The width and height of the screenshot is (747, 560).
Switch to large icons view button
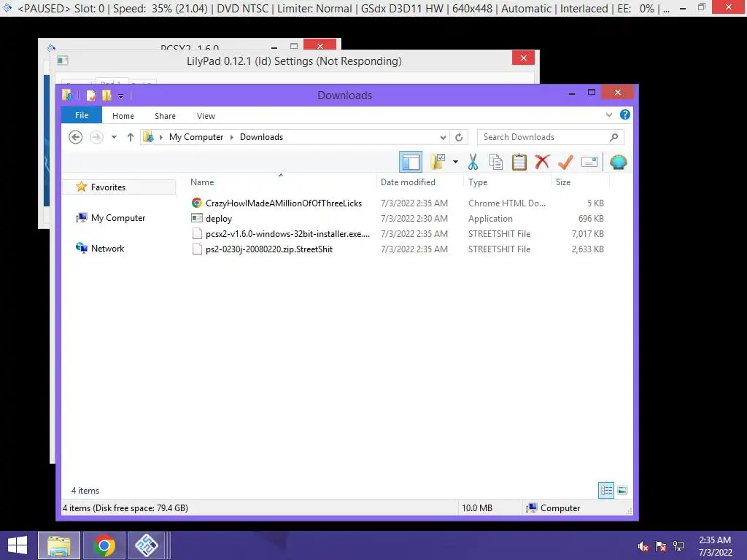(x=622, y=490)
